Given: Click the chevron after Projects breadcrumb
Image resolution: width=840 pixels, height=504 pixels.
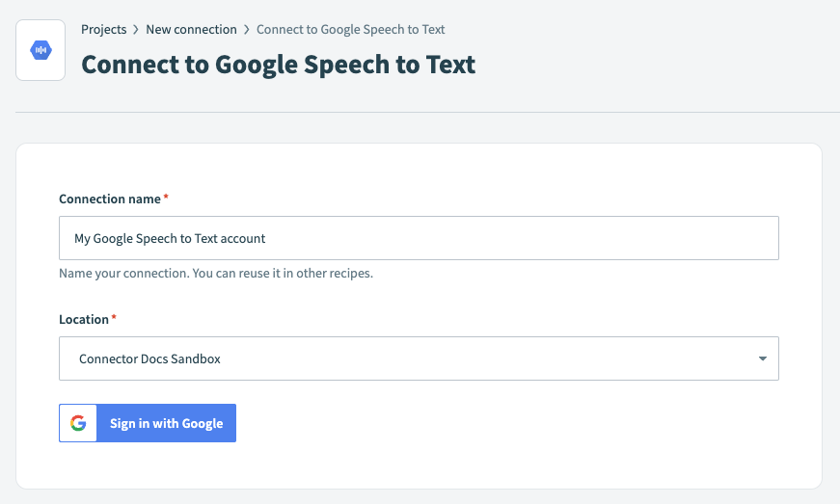Looking at the screenshot, I should pyautogui.click(x=136, y=30).
